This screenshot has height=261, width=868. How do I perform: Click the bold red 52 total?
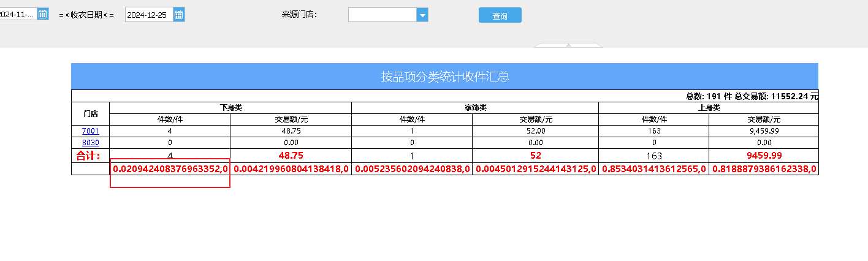[x=535, y=156]
